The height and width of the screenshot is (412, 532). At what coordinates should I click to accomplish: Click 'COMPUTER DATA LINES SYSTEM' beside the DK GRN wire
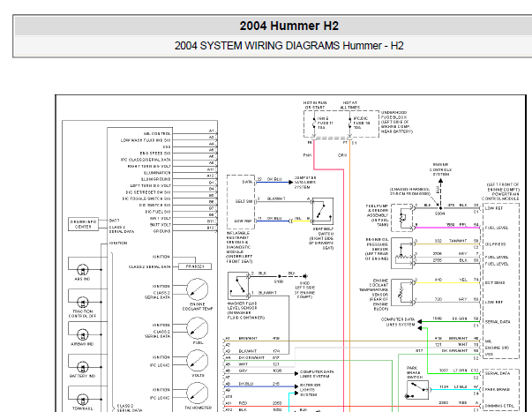[398, 322]
